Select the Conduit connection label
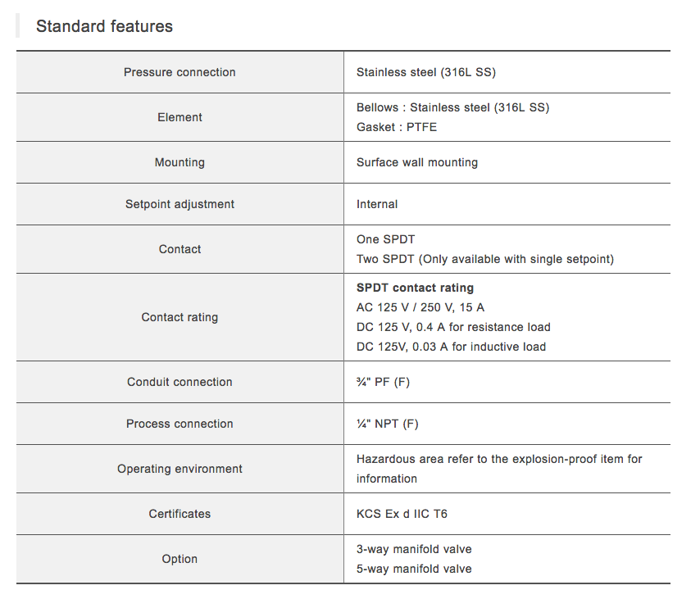 180,382
